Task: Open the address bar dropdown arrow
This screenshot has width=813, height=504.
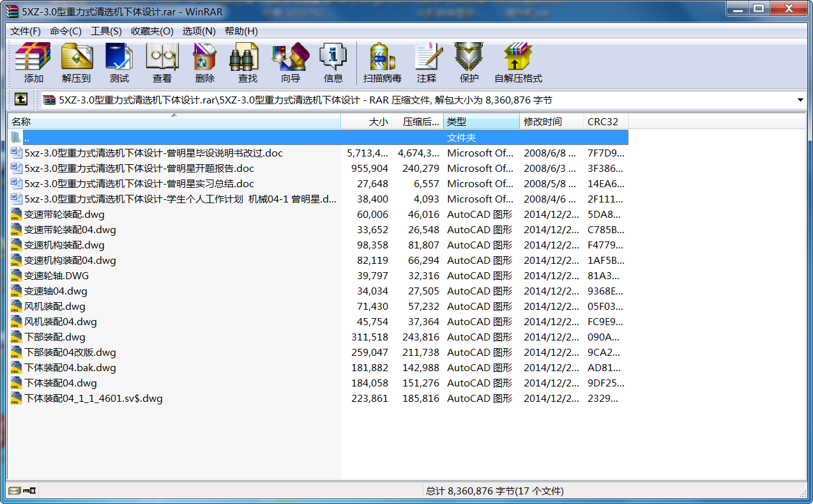Action: (x=800, y=100)
